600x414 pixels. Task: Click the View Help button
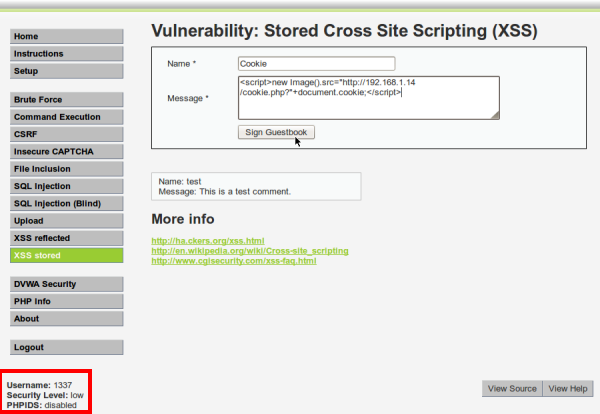(568, 388)
